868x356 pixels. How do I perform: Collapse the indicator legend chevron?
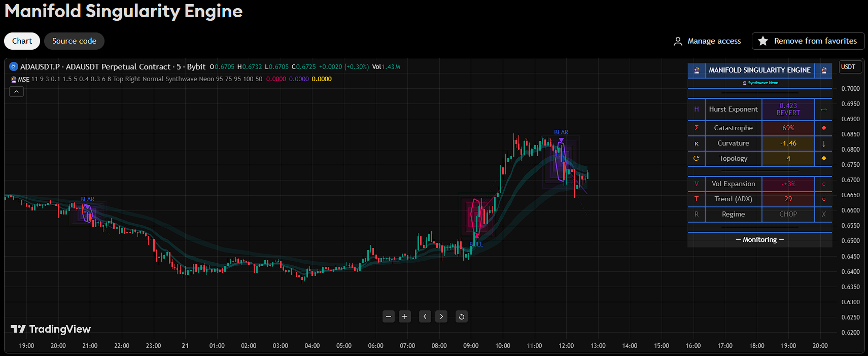point(16,92)
